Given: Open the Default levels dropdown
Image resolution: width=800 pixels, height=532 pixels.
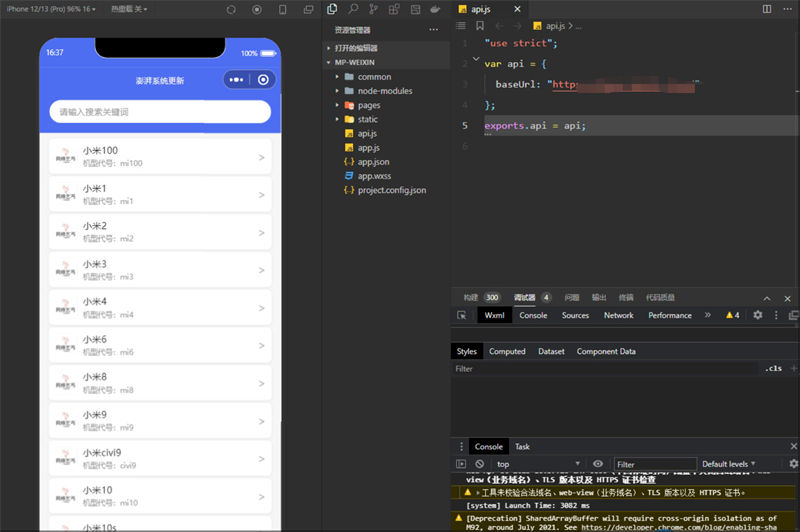Looking at the screenshot, I should pyautogui.click(x=728, y=464).
